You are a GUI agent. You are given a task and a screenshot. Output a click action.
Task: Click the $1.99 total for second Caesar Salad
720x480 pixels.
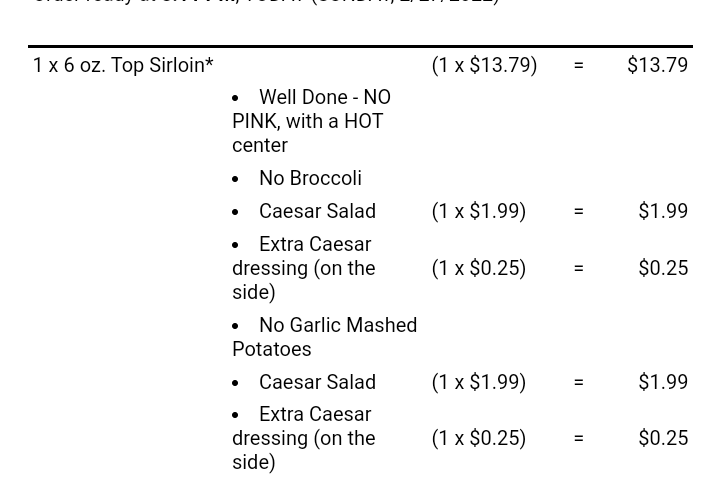(663, 382)
